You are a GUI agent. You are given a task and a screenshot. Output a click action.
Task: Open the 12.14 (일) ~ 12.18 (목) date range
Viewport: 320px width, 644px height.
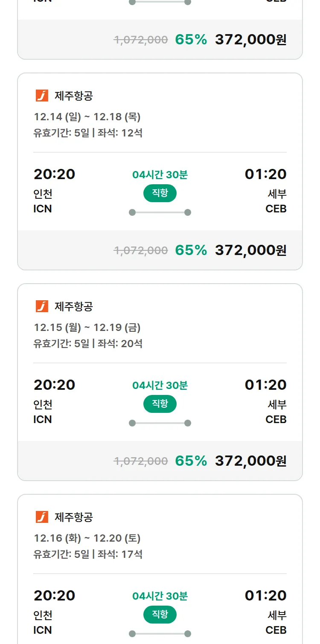pos(87,117)
